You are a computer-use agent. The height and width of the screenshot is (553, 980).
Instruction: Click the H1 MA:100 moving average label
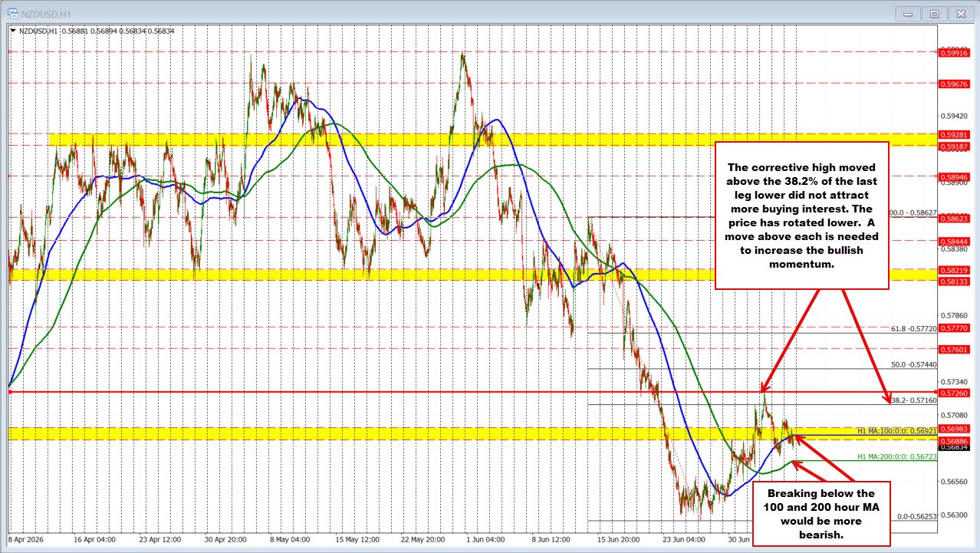tap(898, 430)
